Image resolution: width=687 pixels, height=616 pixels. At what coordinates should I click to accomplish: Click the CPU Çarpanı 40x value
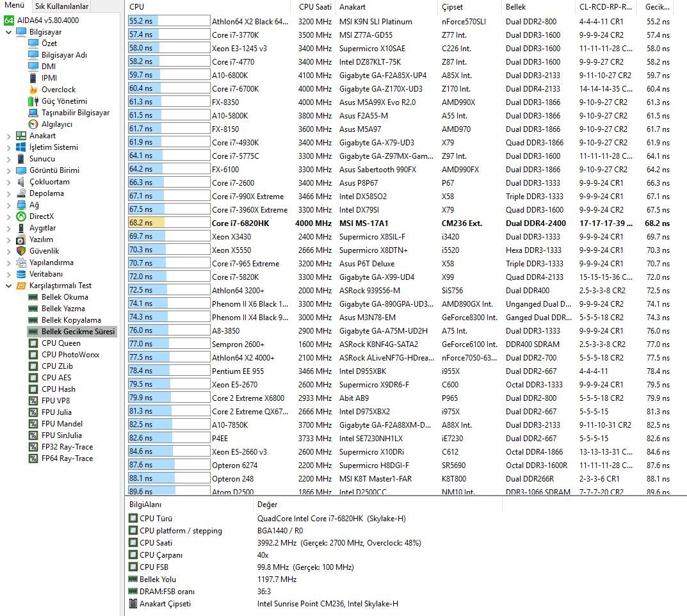263,555
